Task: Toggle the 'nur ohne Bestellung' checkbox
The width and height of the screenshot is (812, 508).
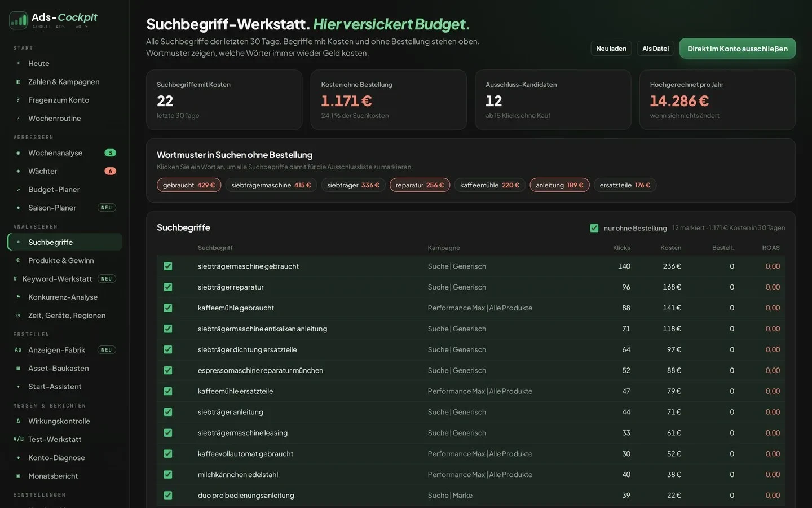Action: (x=594, y=228)
